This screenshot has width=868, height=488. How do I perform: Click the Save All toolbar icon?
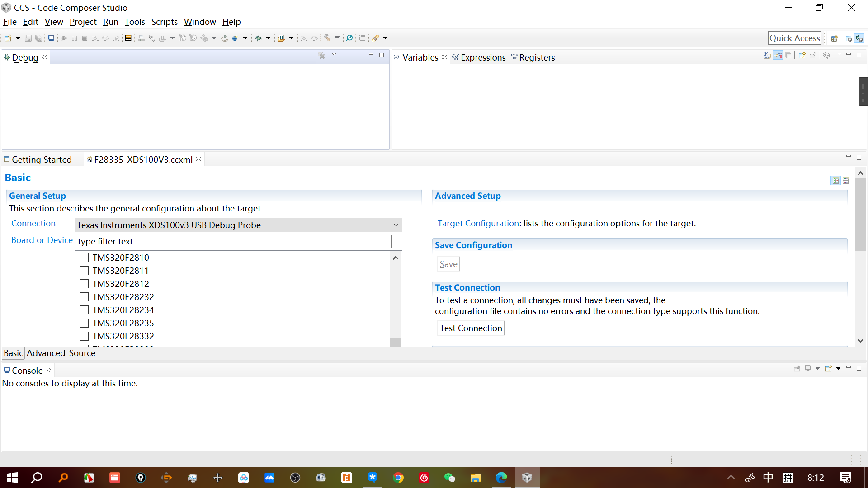[39, 38]
